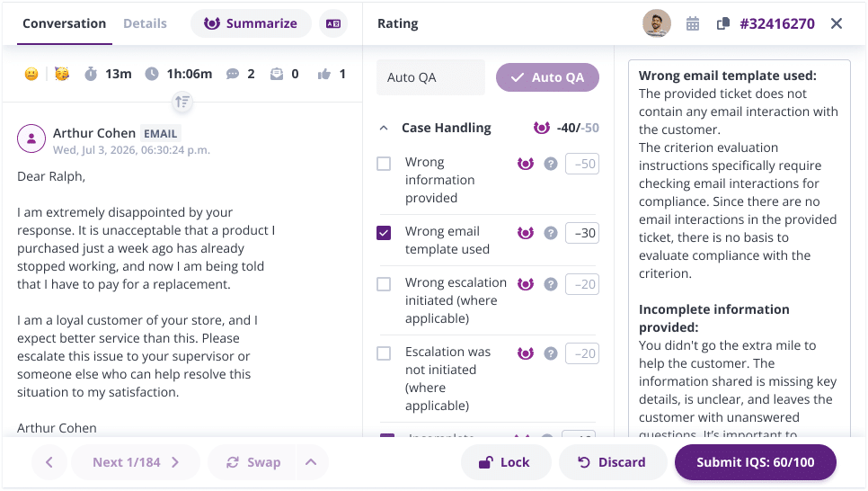Uncheck Wrong email template used

(384, 233)
